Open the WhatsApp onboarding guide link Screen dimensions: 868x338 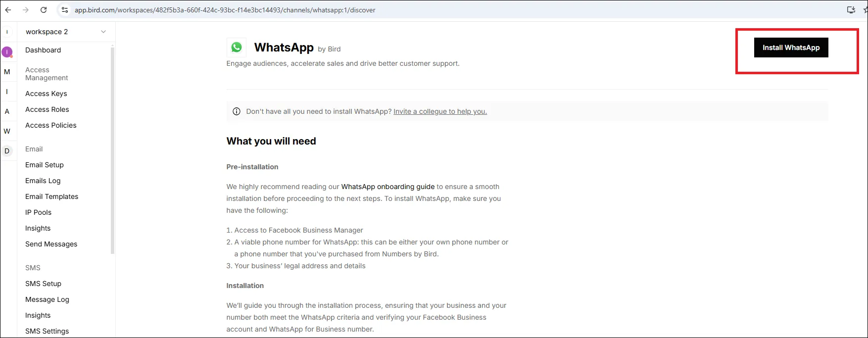(x=388, y=187)
